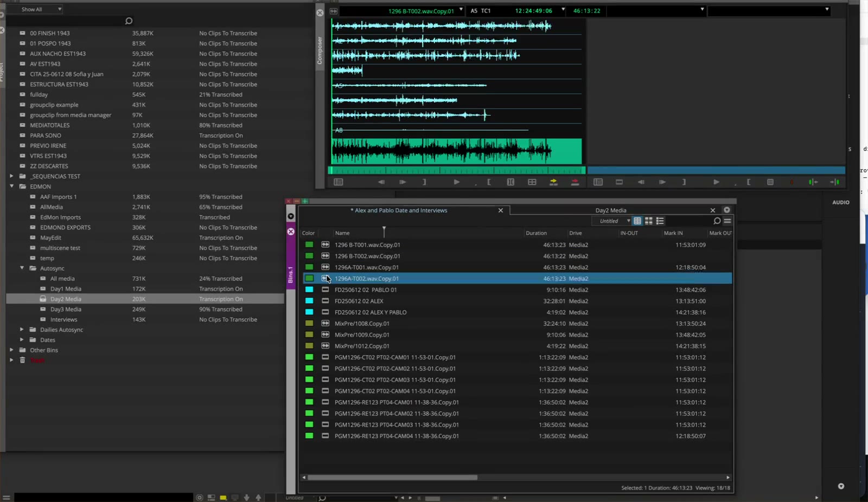Click the Mark Clip icon in source monitor
The height and width of the screenshot is (502, 868).
(x=510, y=182)
